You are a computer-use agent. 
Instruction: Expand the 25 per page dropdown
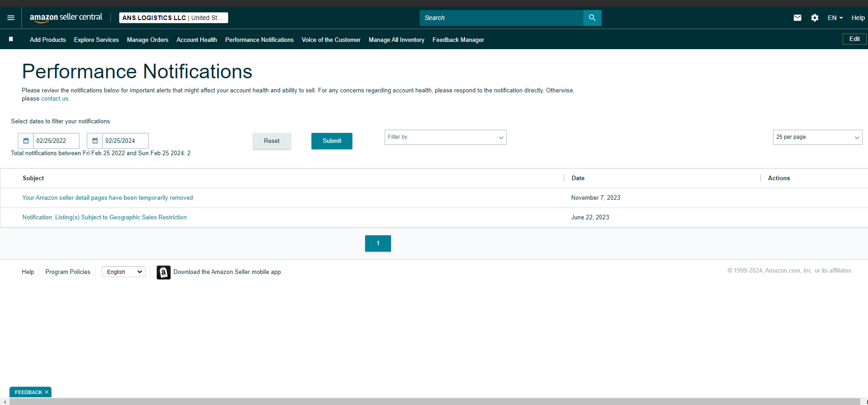click(818, 137)
